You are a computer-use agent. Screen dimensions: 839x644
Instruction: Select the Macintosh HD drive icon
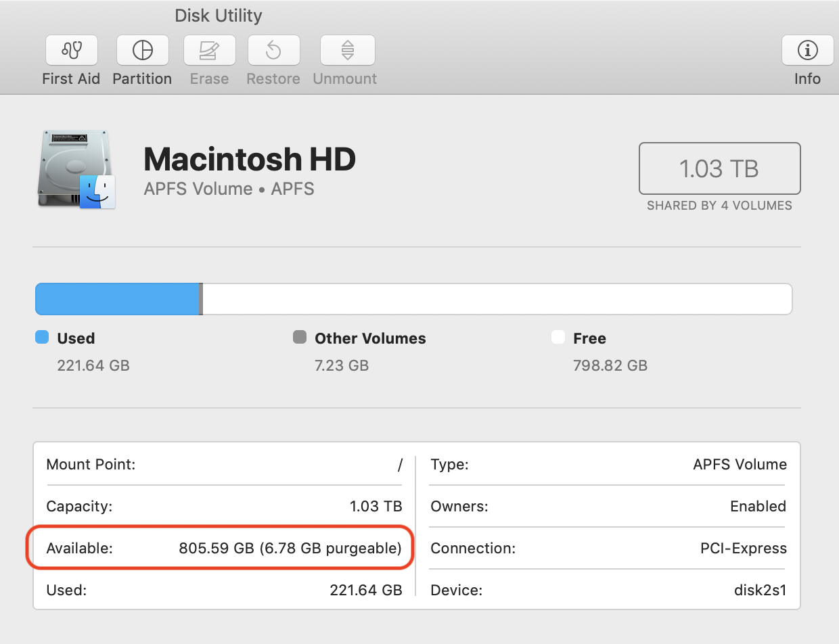tap(76, 169)
